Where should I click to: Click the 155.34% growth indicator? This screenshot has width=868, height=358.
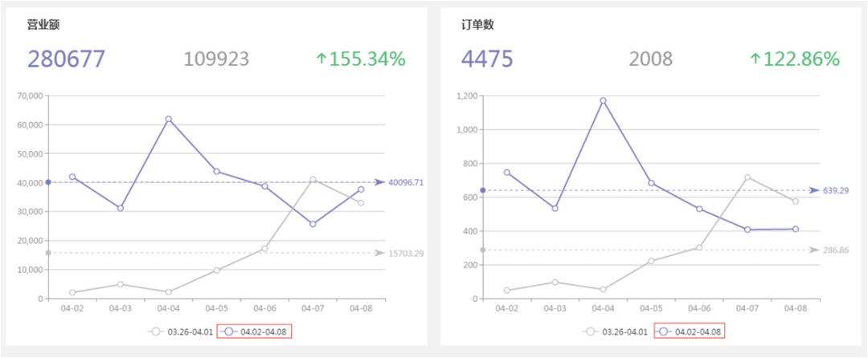[x=361, y=59]
